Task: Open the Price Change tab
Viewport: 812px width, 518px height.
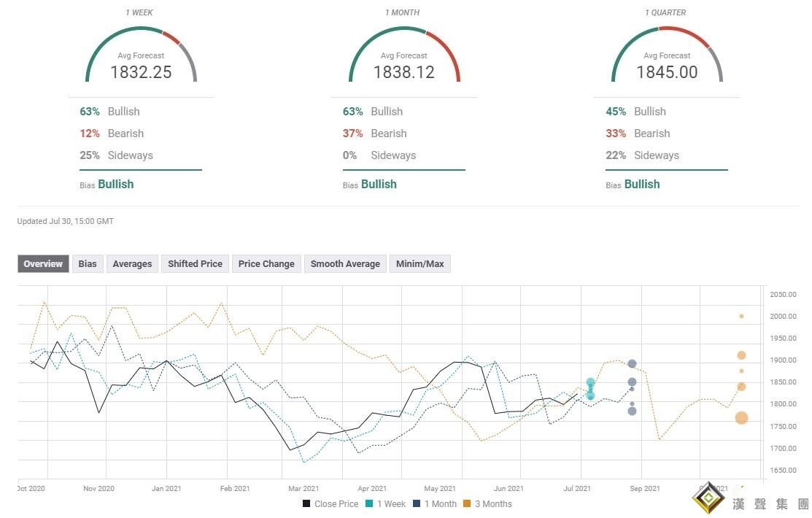Action: [x=266, y=263]
